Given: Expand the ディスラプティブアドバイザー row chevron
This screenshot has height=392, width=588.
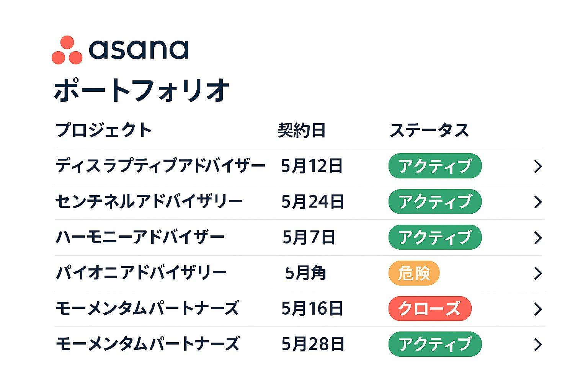Looking at the screenshot, I should click(x=538, y=166).
